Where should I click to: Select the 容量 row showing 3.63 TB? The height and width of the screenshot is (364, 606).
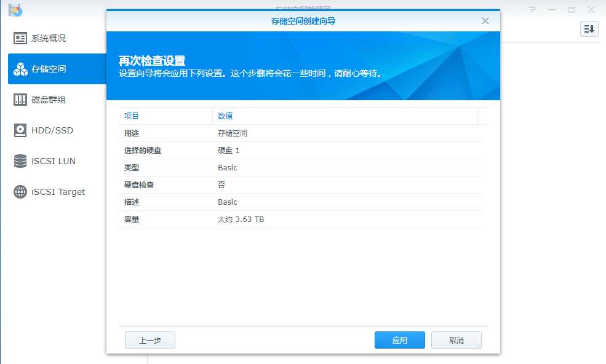click(x=300, y=219)
